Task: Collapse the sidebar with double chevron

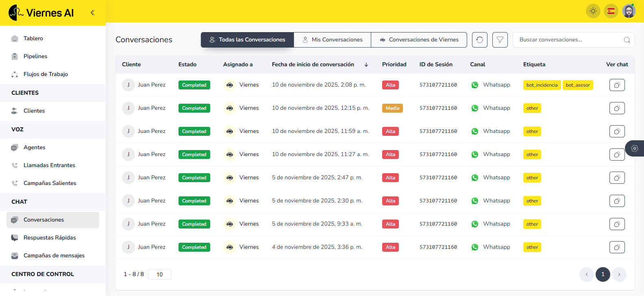Action: 93,13
